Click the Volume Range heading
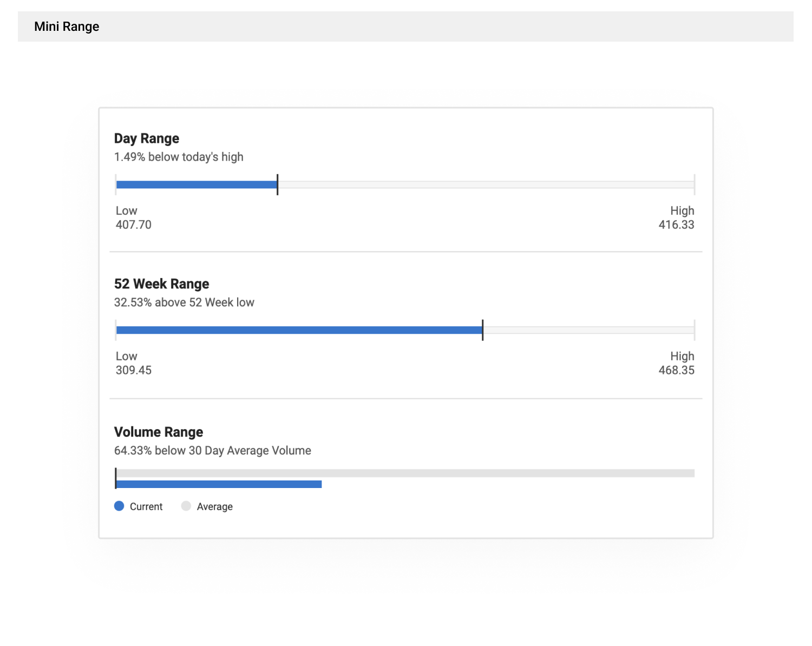The width and height of the screenshot is (812, 646). (x=159, y=432)
